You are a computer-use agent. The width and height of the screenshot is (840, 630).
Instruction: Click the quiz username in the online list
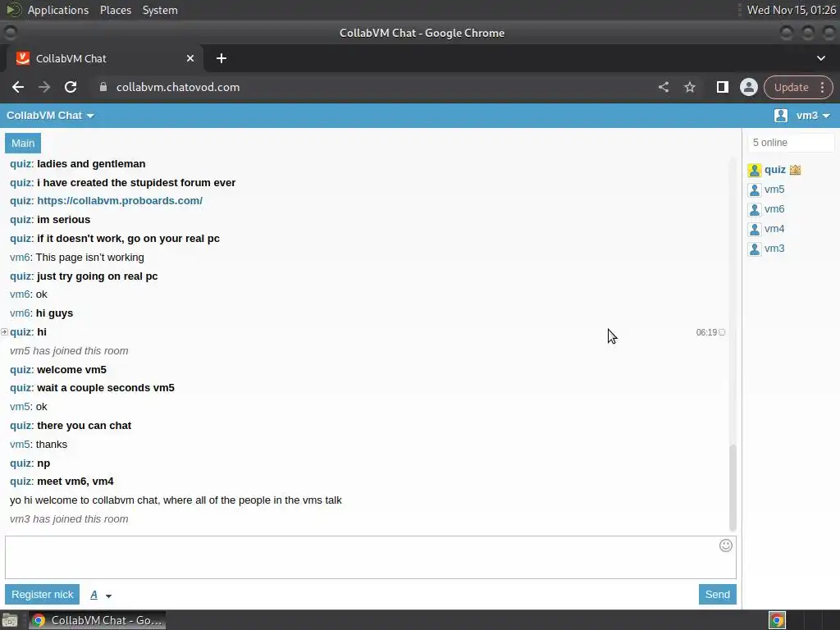774,170
